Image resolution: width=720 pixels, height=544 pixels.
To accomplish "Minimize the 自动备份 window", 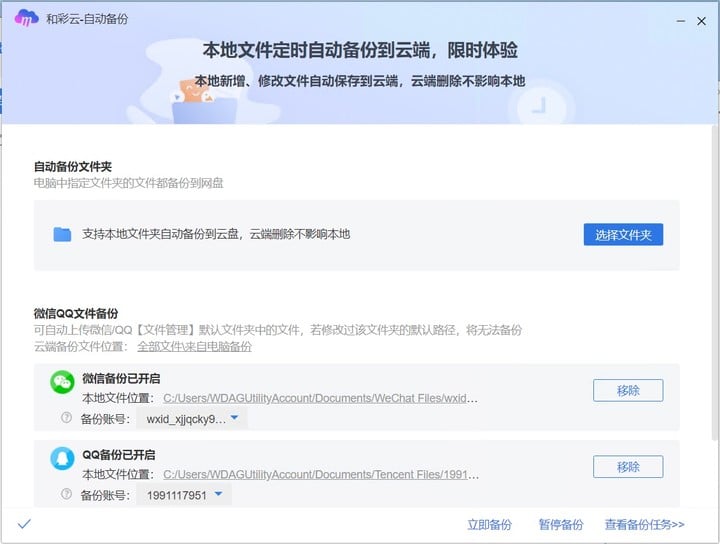I will pyautogui.click(x=681, y=21).
